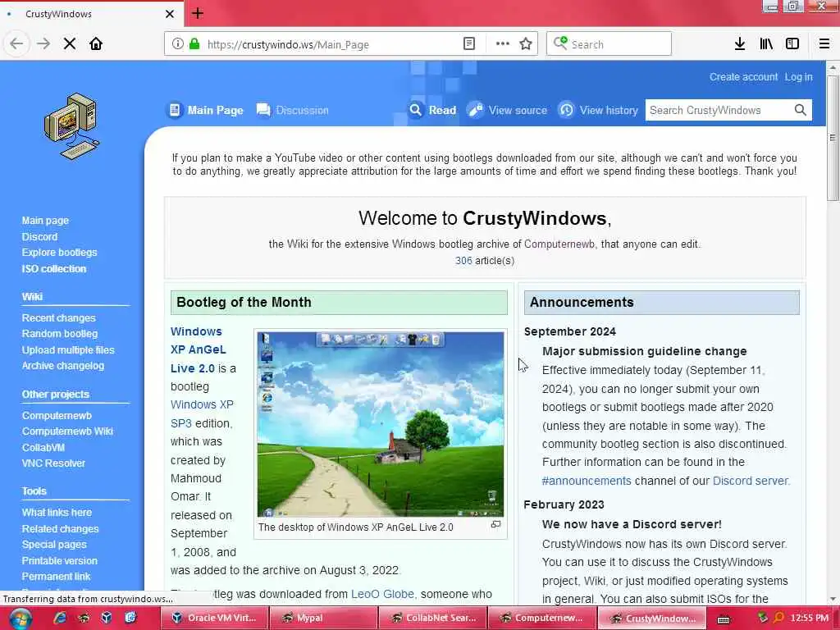Launch VirtualBox cube icon in the quick launch
This screenshot has width=840, height=630.
click(x=107, y=618)
